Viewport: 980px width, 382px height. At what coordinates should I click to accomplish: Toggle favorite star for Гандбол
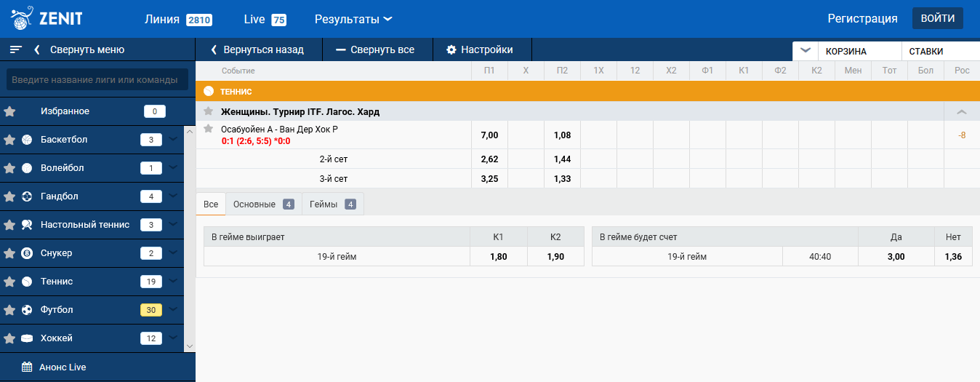point(9,196)
